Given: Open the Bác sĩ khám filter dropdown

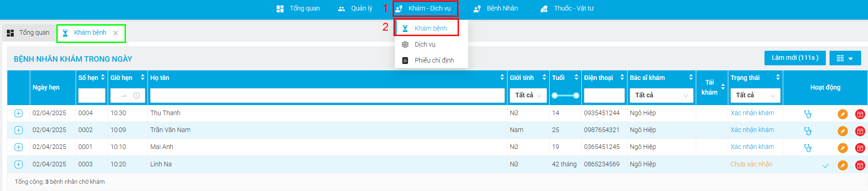Looking at the screenshot, I should tap(661, 95).
